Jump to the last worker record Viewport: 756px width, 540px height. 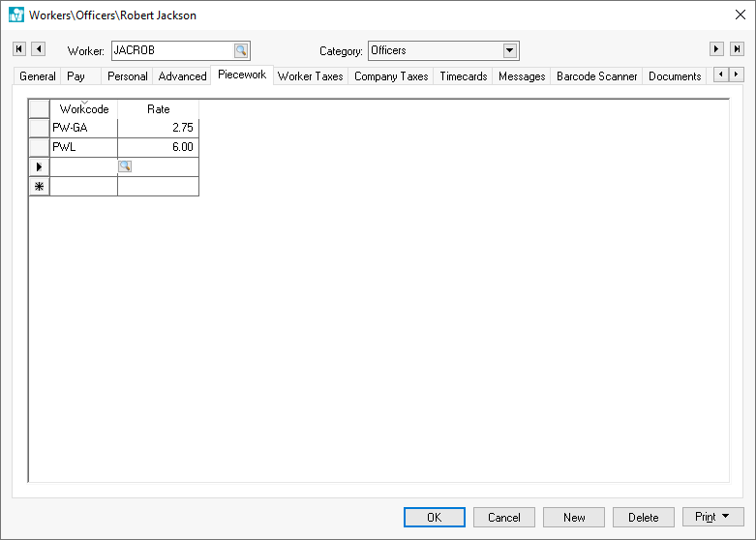coord(737,49)
